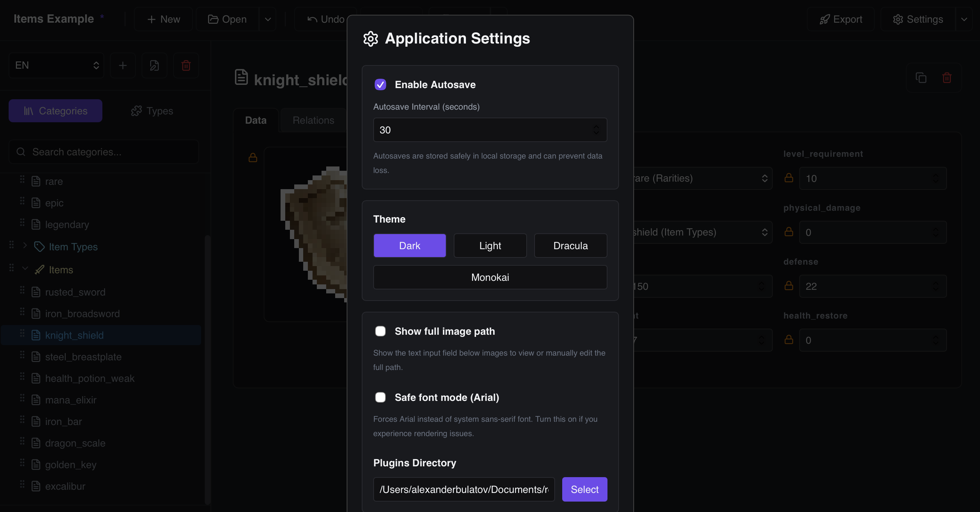The width and height of the screenshot is (980, 512).
Task: Click the Search categories field
Action: [x=103, y=152]
